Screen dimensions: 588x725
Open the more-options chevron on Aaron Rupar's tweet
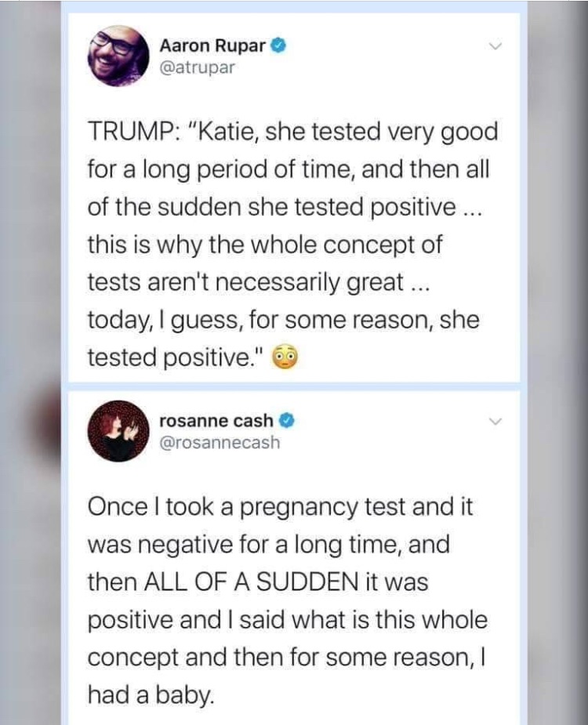click(x=495, y=46)
